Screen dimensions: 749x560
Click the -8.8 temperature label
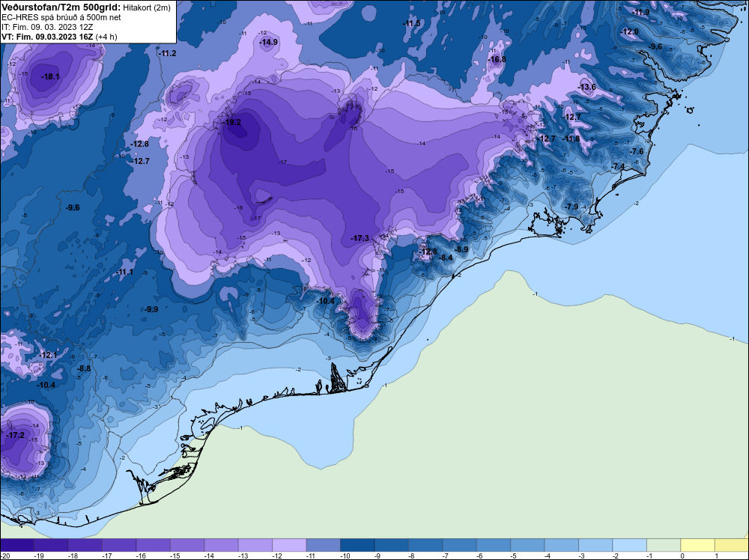point(84,368)
